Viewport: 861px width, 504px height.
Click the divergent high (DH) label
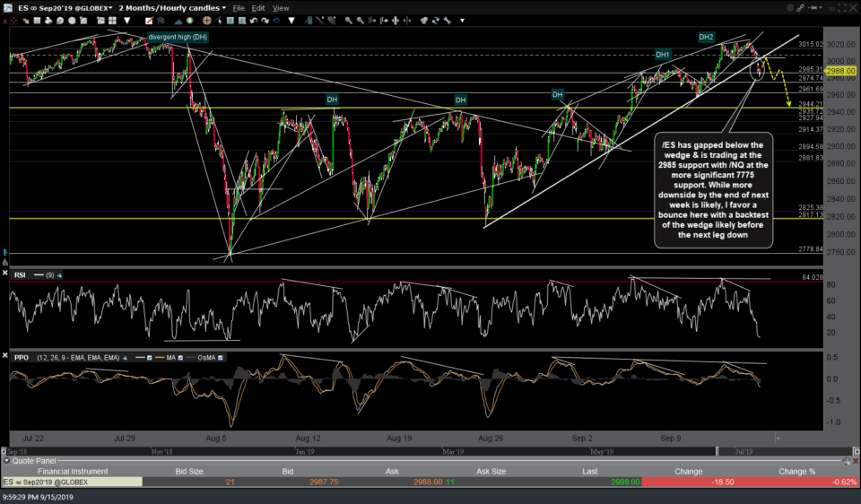[x=178, y=37]
